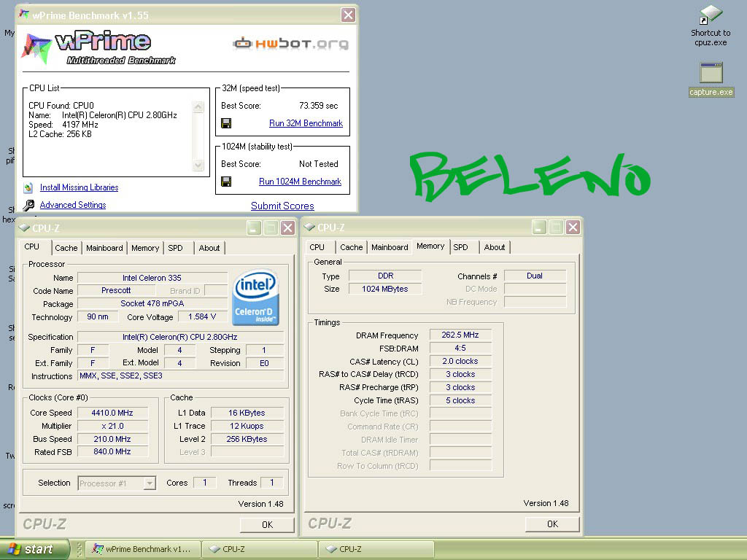Click the Code Name value Prescott
Viewport: 747px width, 560px height.
[x=116, y=290]
